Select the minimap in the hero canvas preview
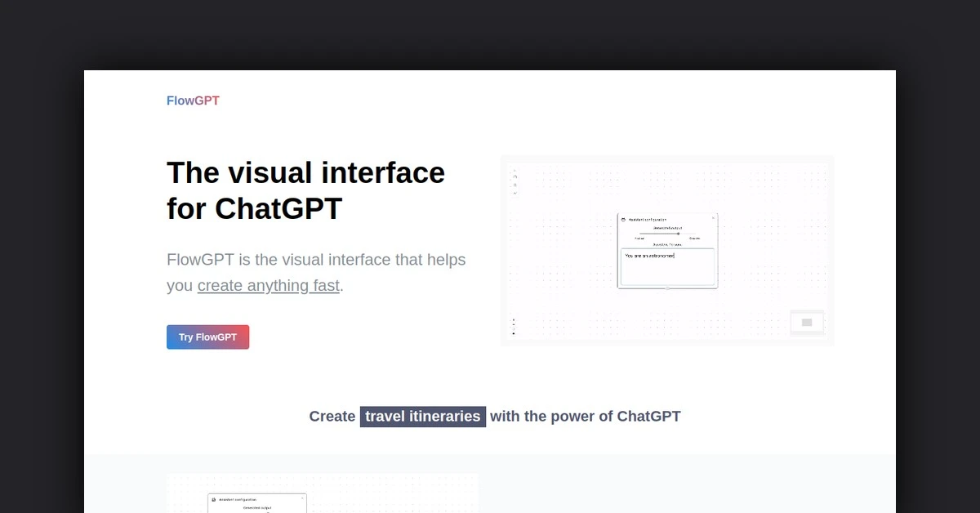The image size is (980, 513). click(807, 323)
